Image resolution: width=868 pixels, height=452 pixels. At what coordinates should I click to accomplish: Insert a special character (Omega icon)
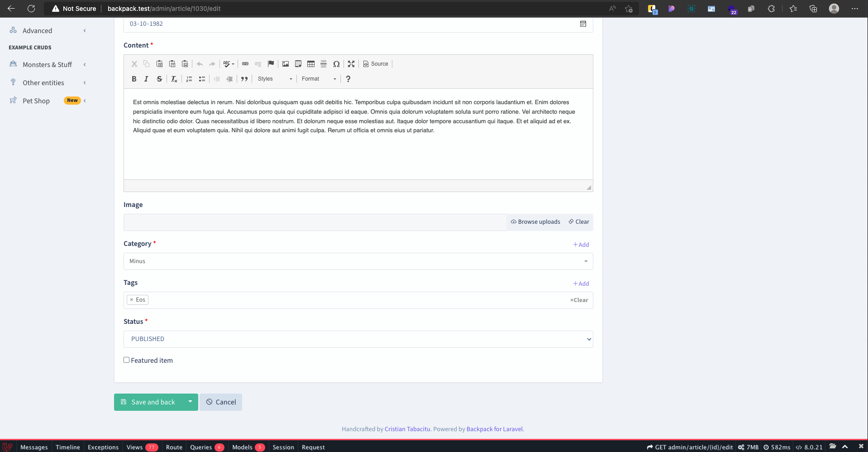[336, 64]
